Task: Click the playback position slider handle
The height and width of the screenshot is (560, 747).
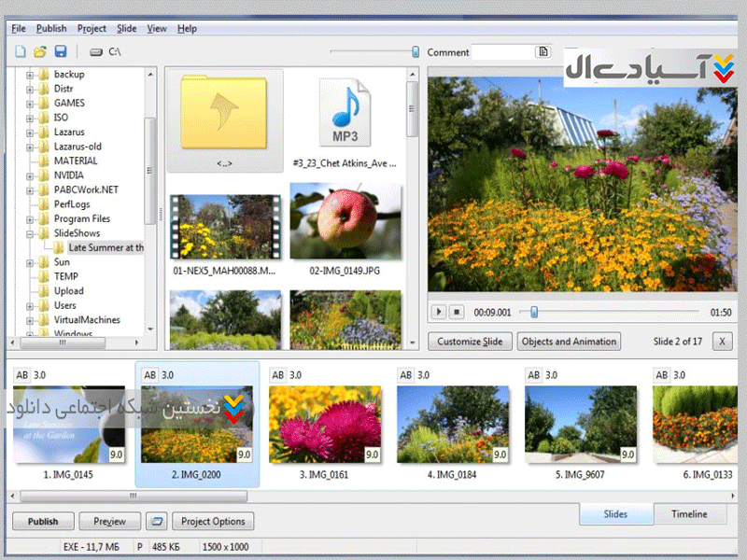Action: [534, 312]
